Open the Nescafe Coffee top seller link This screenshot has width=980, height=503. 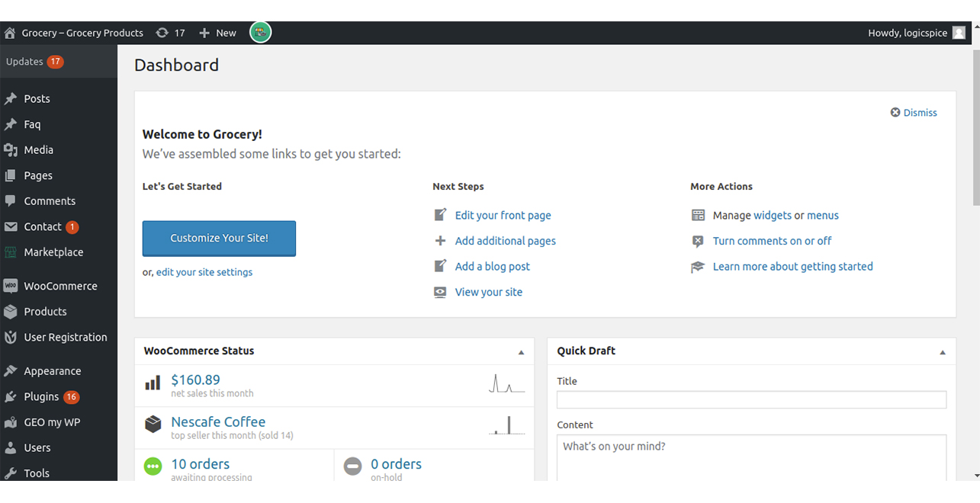(x=218, y=421)
